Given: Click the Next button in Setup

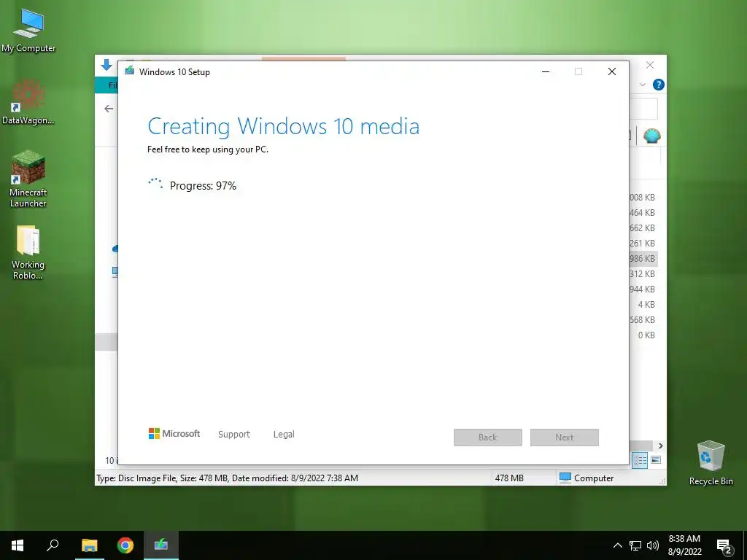Looking at the screenshot, I should coord(565,437).
